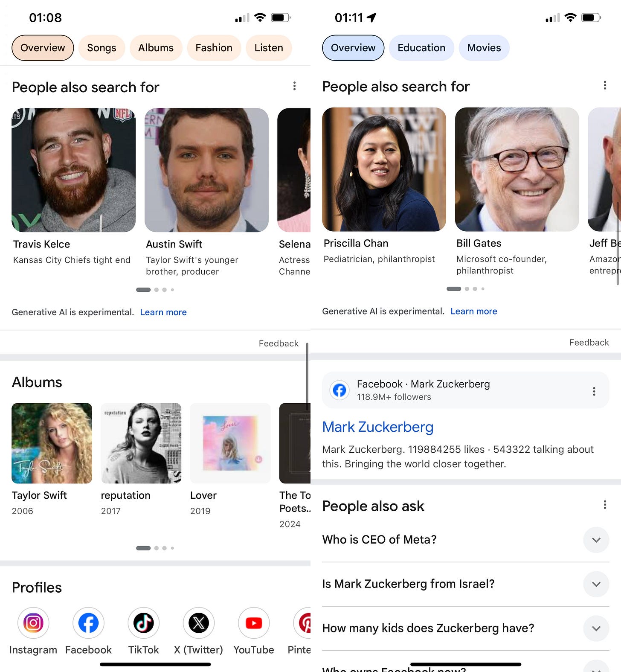Image resolution: width=621 pixels, height=672 pixels.
Task: Open the Priscilla Chan photo card
Action: [384, 169]
